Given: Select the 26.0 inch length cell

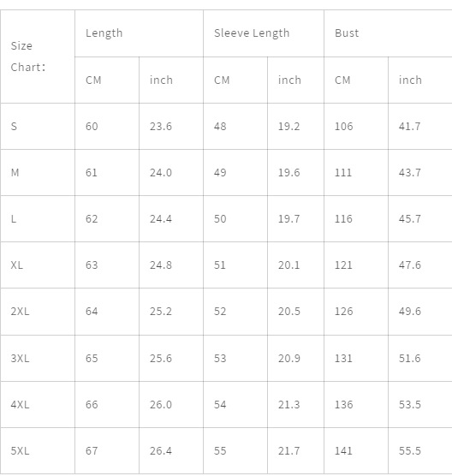Looking at the screenshot, I should click(171, 405).
